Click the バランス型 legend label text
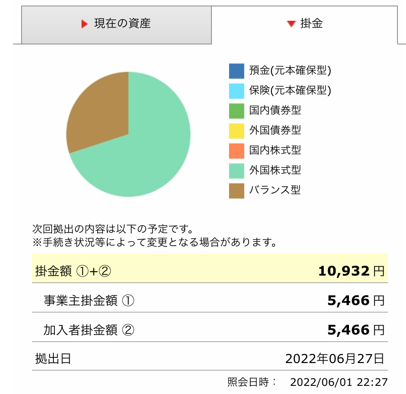Image resolution: width=406 pixels, height=394 pixels. (275, 190)
